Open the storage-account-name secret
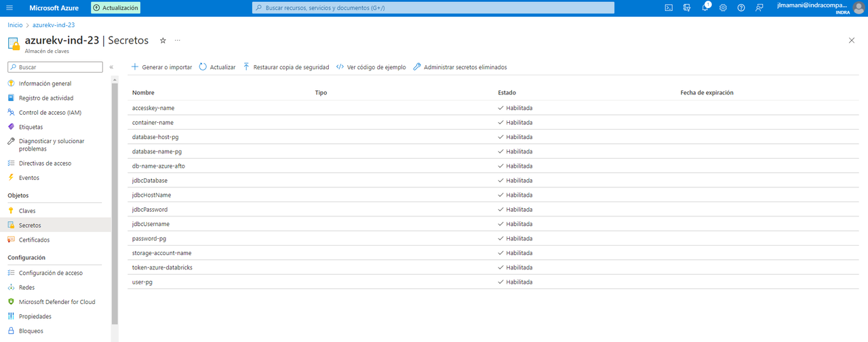 [161, 253]
